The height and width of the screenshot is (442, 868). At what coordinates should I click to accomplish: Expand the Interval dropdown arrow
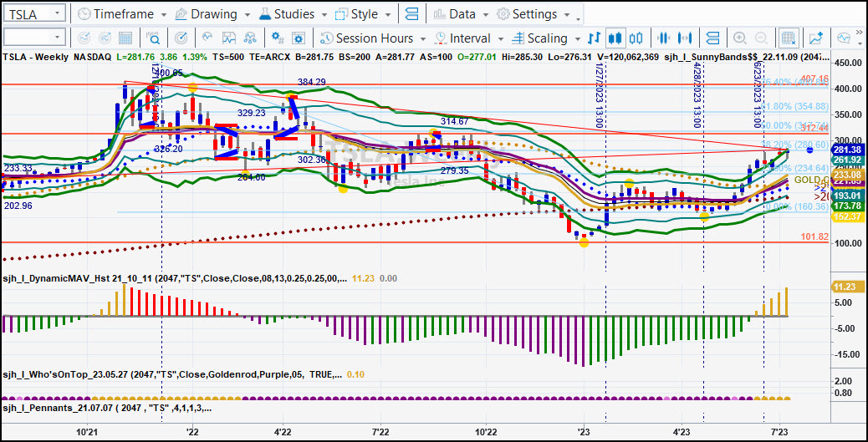500,39
